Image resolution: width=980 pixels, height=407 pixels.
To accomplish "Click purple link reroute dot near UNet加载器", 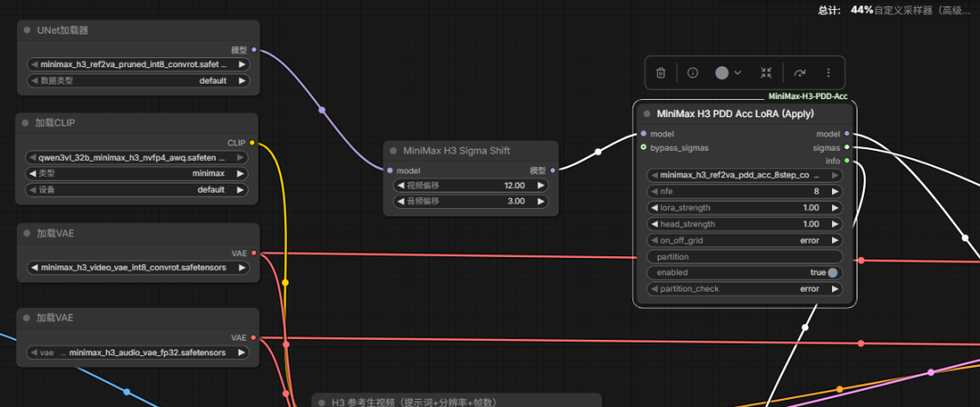I will 322,110.
